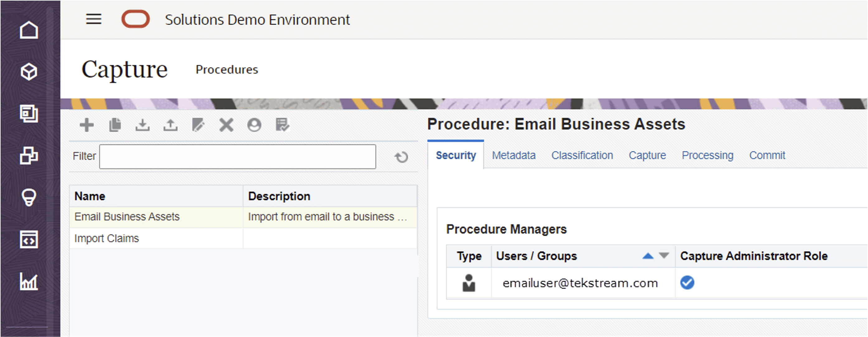The height and width of the screenshot is (337, 868).
Task: Delete the selected procedure X icon
Action: coord(226,125)
